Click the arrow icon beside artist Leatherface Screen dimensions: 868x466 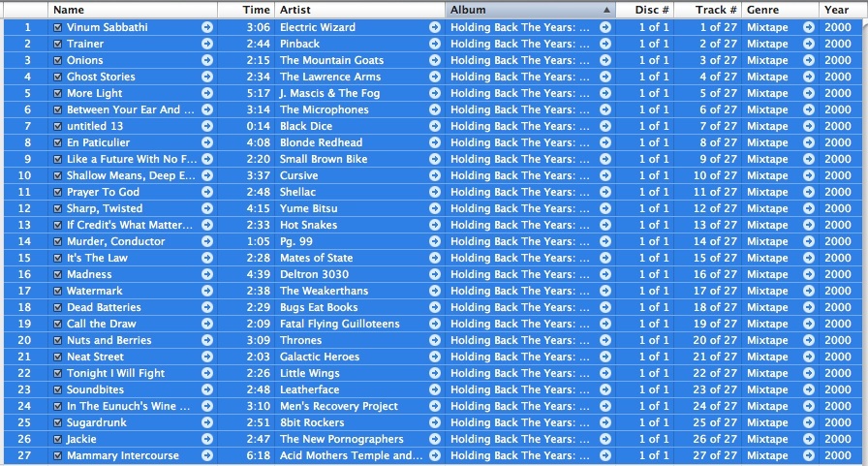pos(435,389)
